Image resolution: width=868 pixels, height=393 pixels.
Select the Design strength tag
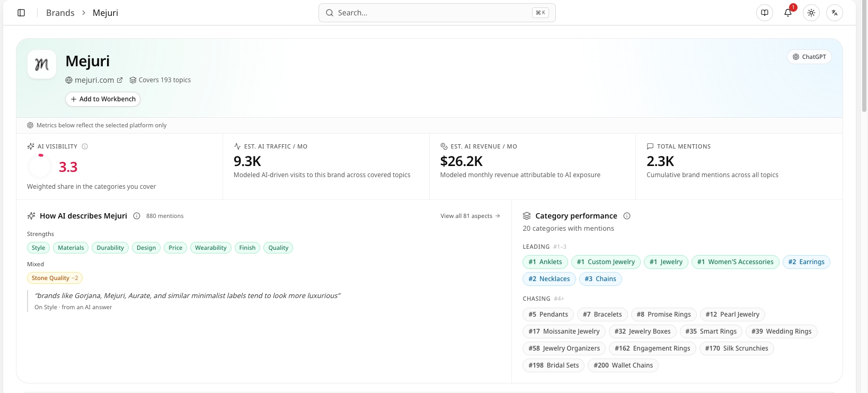(x=146, y=248)
